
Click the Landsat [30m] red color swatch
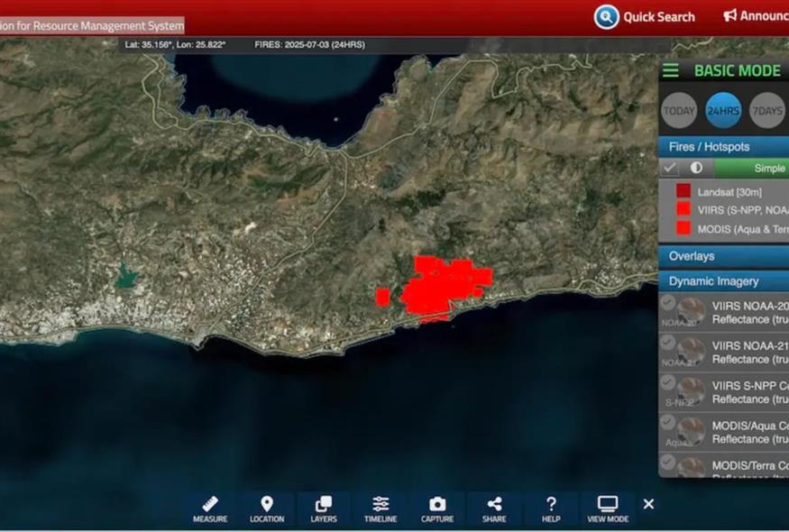[x=683, y=191]
